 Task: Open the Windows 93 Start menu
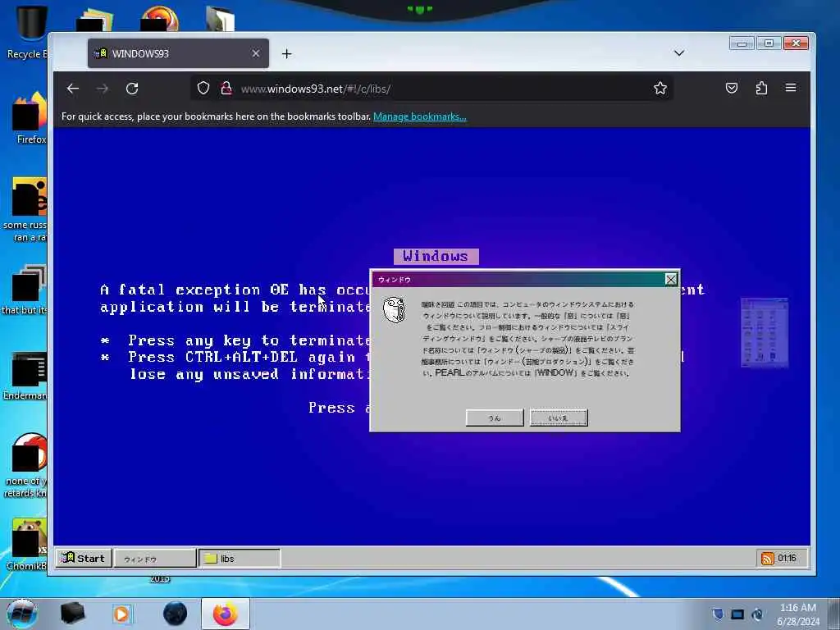click(84, 558)
